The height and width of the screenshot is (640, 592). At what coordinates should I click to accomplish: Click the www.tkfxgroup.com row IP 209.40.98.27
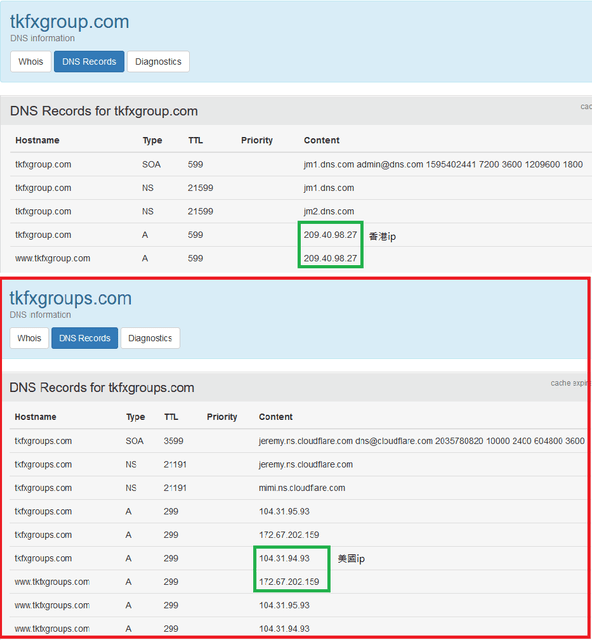330,258
